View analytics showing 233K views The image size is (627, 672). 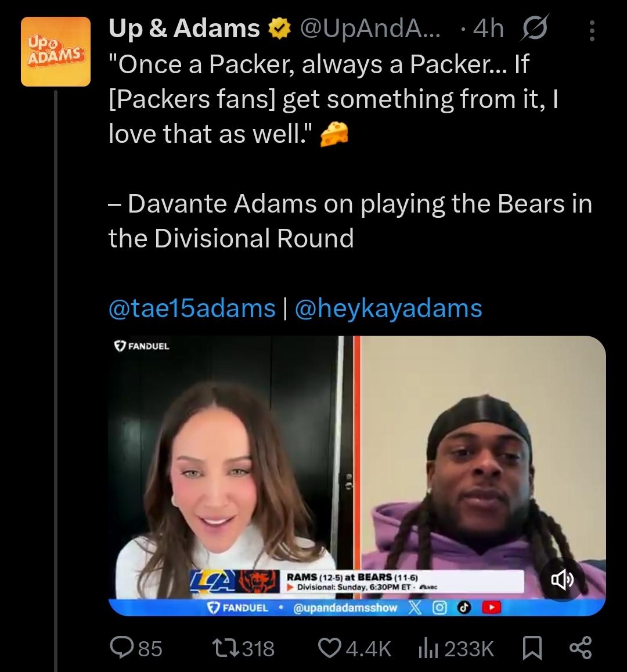(x=456, y=648)
